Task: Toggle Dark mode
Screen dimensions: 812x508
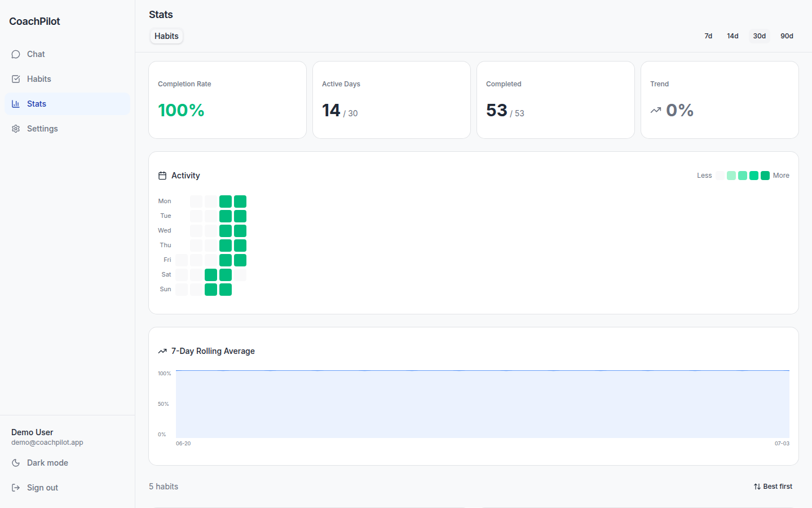Action: point(67,463)
